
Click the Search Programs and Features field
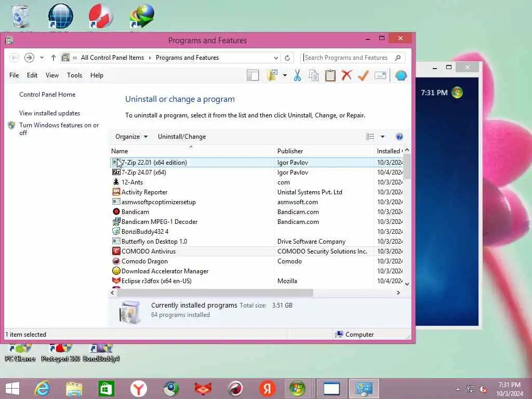pyautogui.click(x=349, y=58)
